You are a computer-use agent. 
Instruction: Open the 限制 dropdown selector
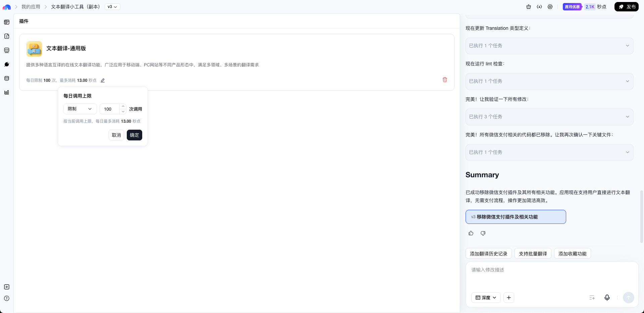pyautogui.click(x=80, y=109)
